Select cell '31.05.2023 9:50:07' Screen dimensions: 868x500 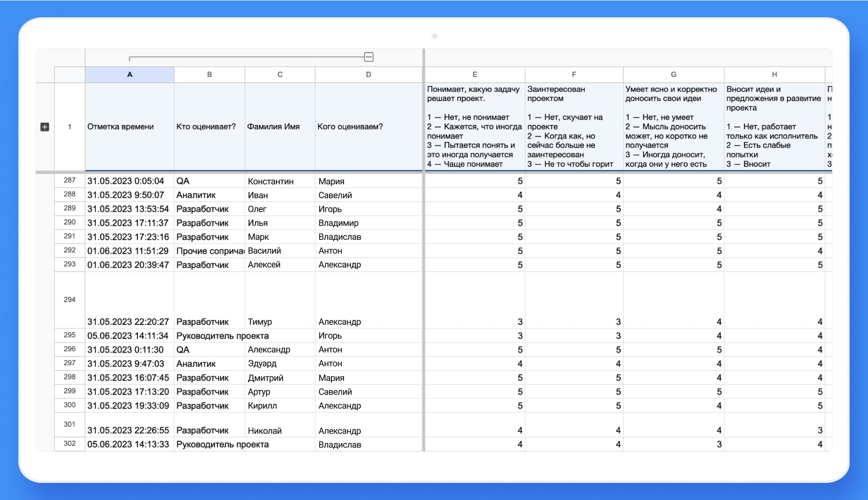(x=130, y=195)
